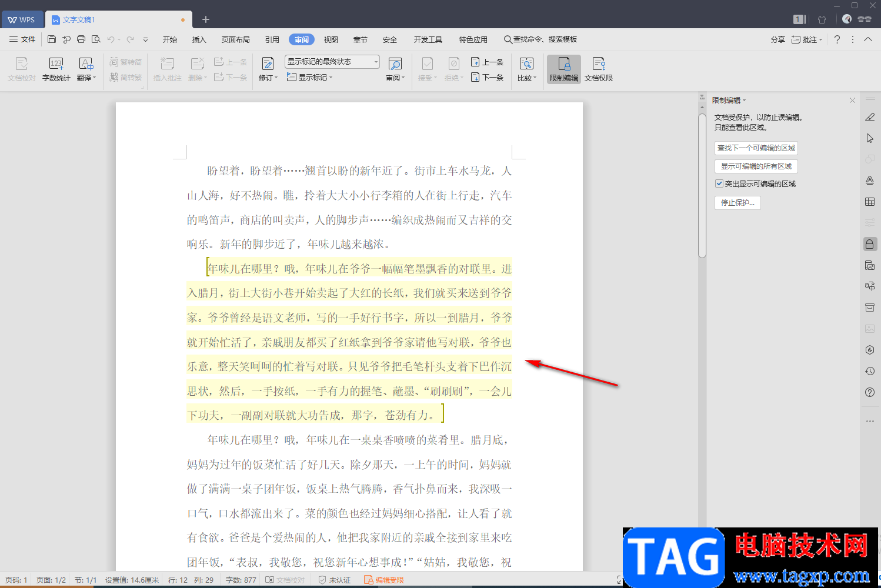Open the quick access toolbar customize arrow
881x588 pixels.
(145, 39)
